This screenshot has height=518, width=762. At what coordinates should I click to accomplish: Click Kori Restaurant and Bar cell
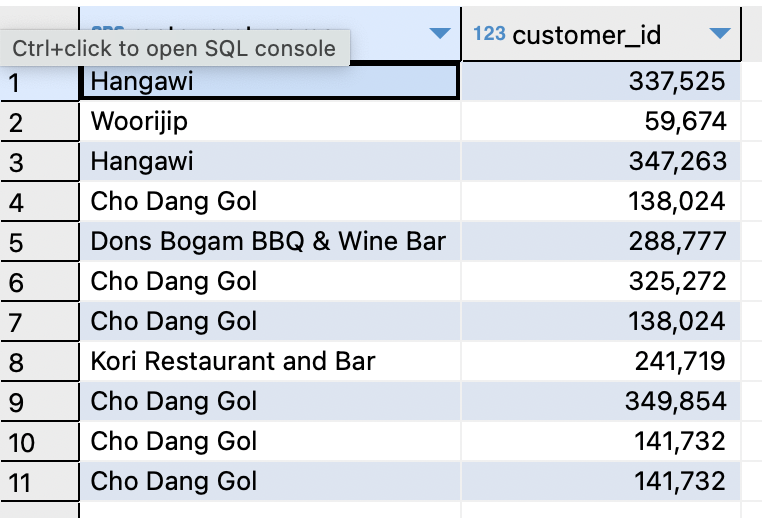[270, 362]
